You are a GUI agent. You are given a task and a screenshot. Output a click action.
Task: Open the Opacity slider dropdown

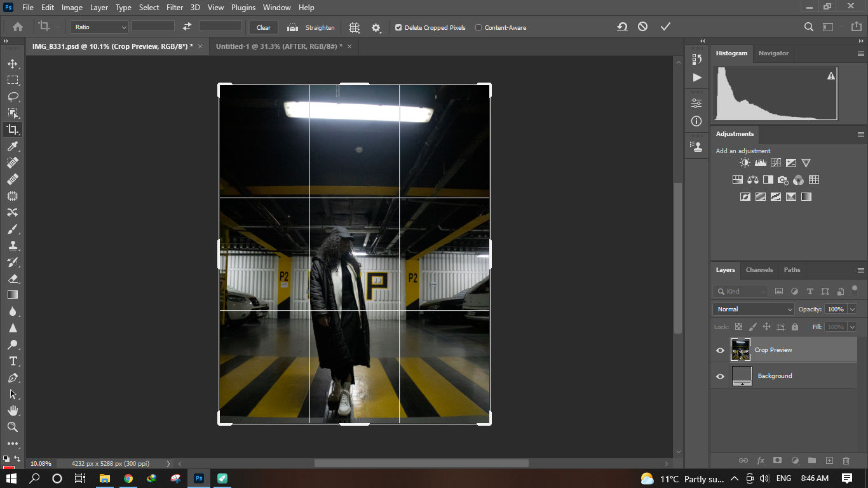[x=852, y=309]
